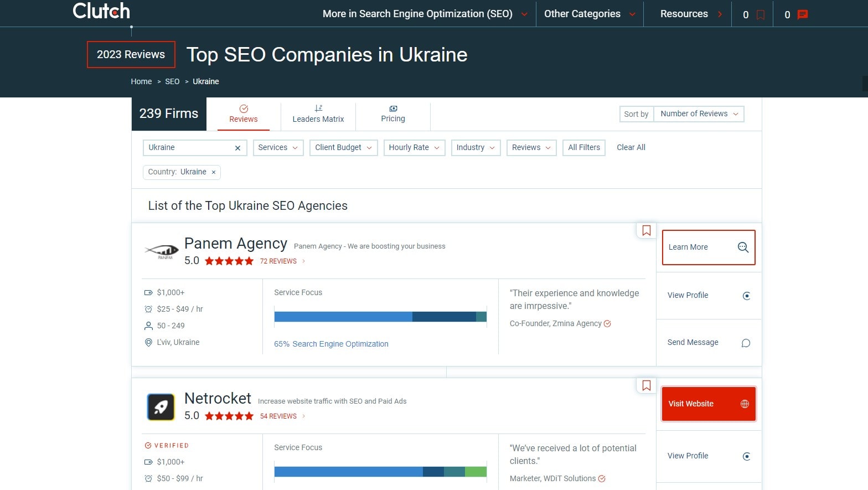Click the Leaders Matrix tab icon
This screenshot has height=490, width=868.
(x=318, y=109)
